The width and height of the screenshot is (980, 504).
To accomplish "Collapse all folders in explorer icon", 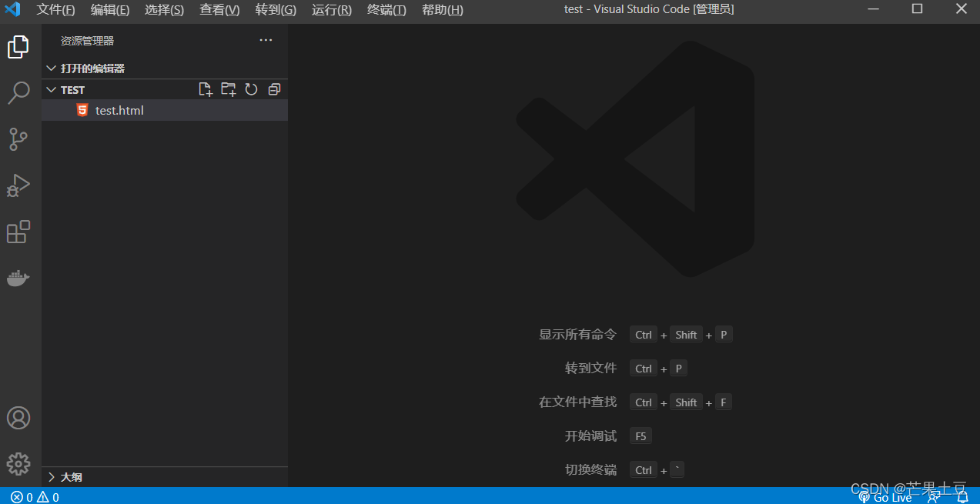I will click(x=274, y=89).
